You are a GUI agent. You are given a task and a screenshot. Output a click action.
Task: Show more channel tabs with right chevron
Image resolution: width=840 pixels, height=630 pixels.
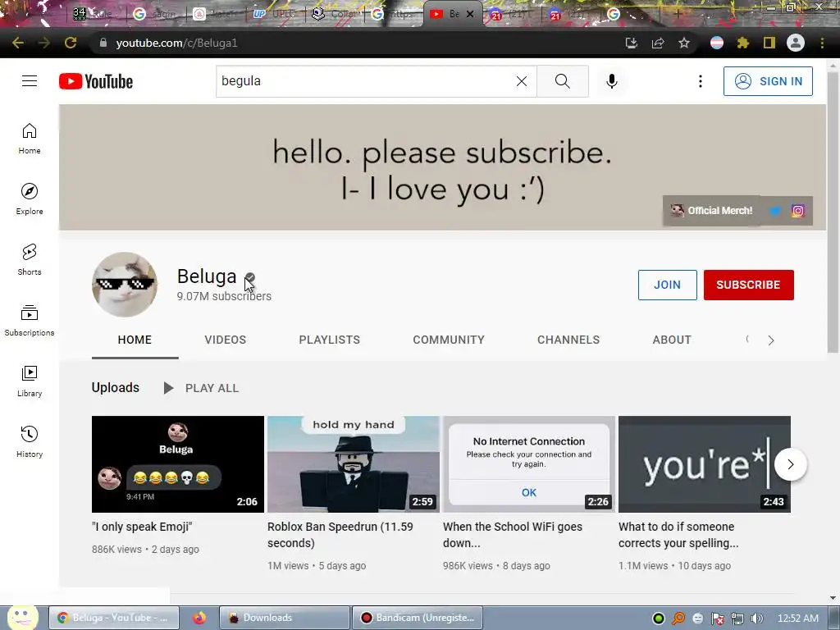coord(771,340)
